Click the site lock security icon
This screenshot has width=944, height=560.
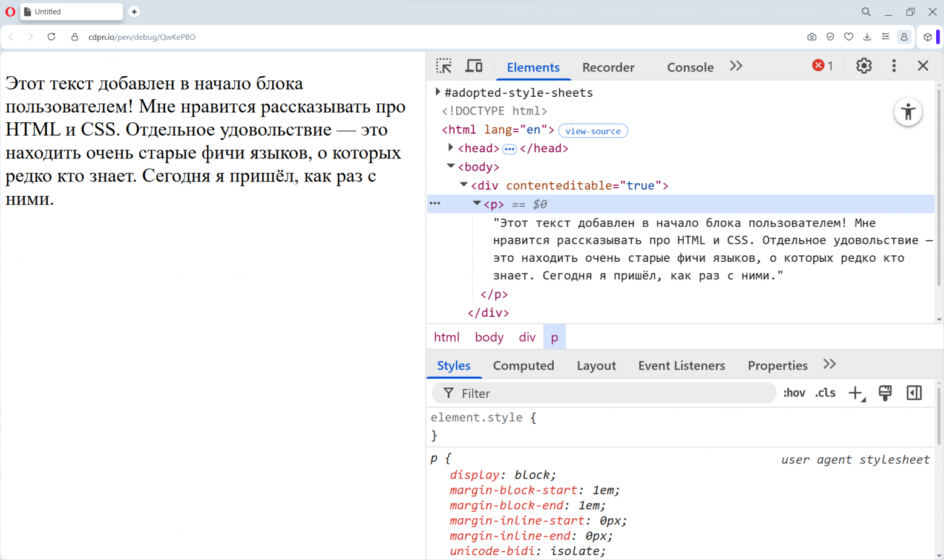point(74,37)
